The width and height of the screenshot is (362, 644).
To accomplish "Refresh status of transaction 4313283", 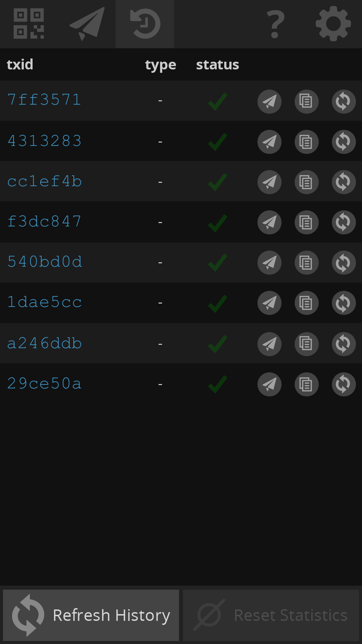I will coord(344,142).
